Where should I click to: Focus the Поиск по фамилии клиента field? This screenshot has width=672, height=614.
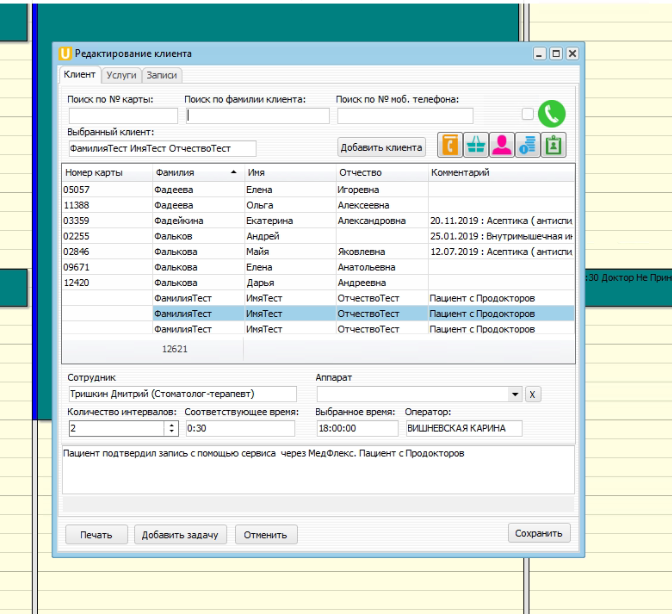point(257,116)
